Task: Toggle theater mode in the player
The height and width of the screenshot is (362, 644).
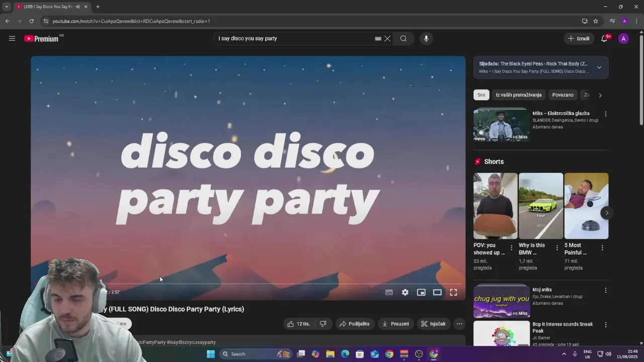Action: coord(437,292)
